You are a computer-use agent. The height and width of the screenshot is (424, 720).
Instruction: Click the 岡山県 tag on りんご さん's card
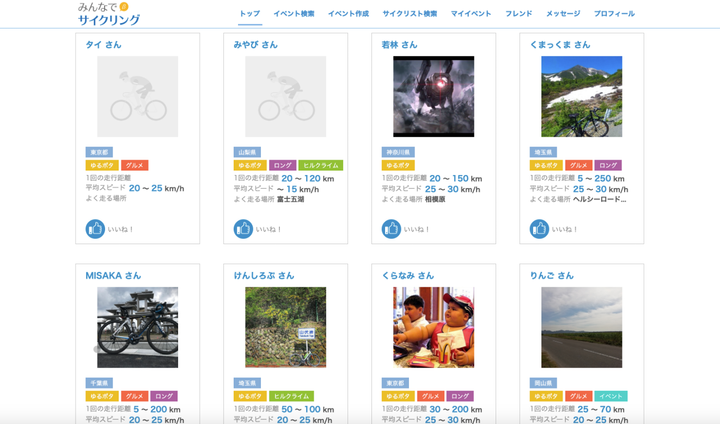click(543, 383)
